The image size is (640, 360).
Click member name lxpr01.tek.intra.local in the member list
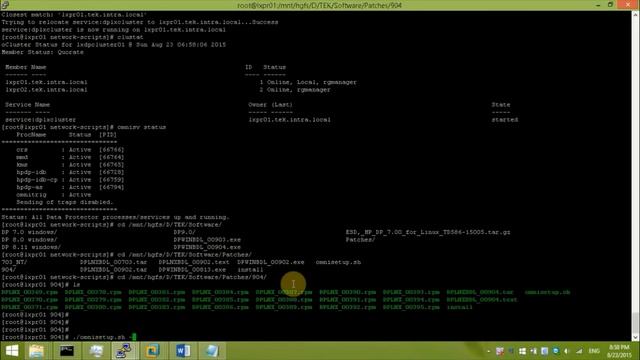pyautogui.click(x=46, y=82)
